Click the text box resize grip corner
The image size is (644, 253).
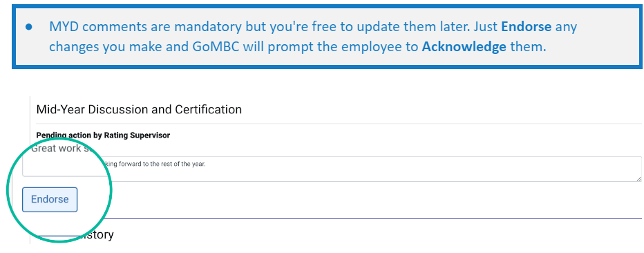[638, 178]
